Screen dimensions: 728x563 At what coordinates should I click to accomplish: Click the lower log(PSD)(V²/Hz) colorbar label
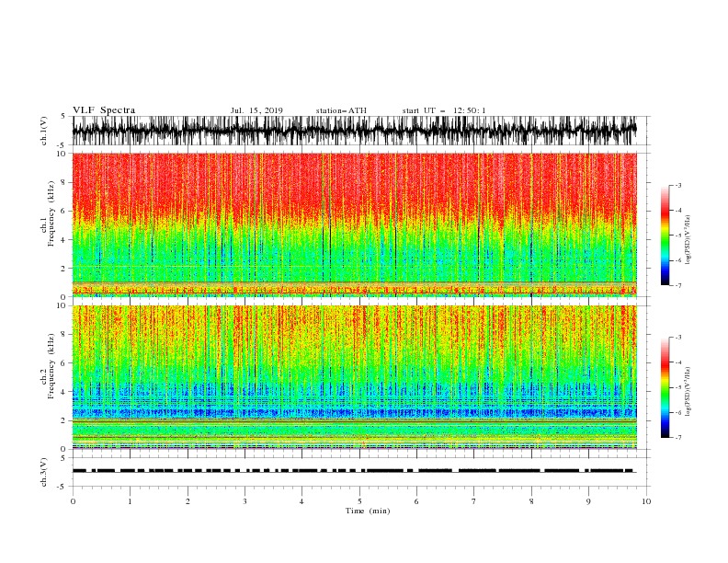[688, 391]
